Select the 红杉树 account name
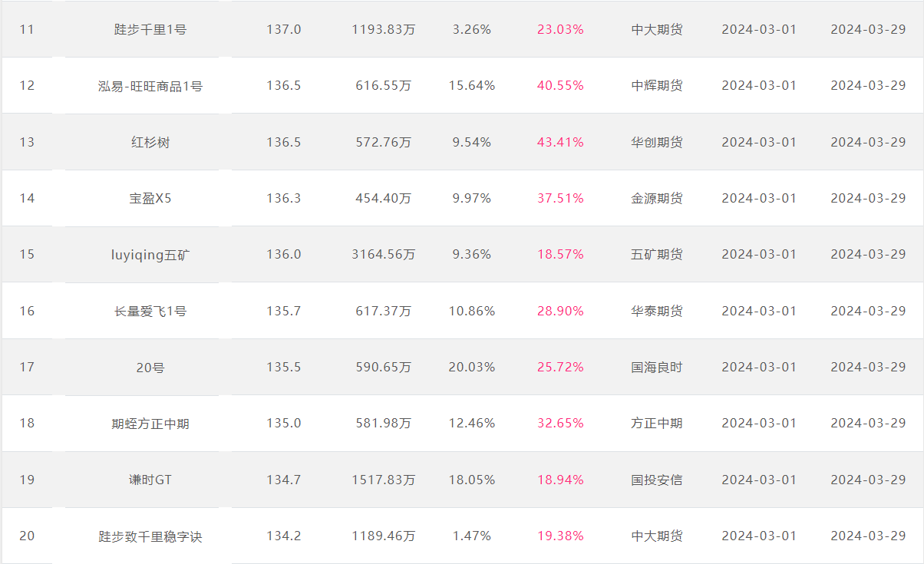The image size is (924, 564). coord(150,142)
